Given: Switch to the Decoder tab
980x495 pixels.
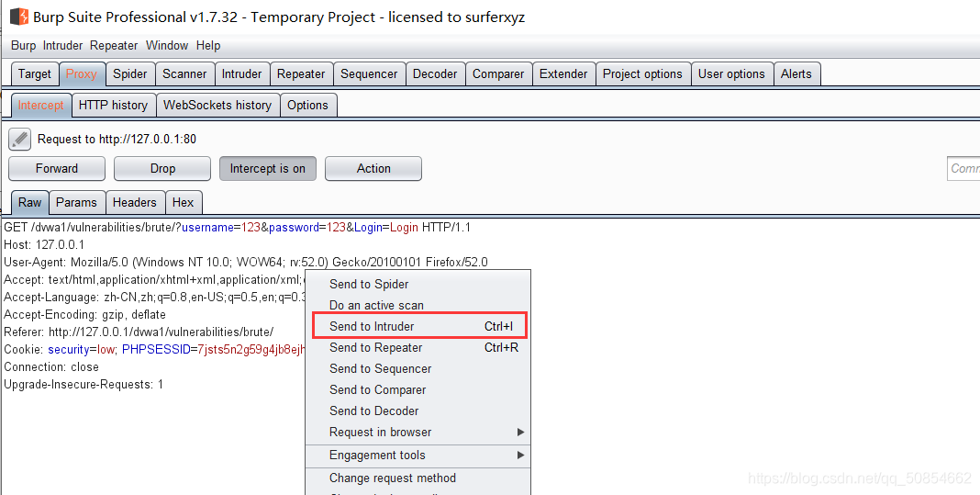Looking at the screenshot, I should pyautogui.click(x=435, y=73).
